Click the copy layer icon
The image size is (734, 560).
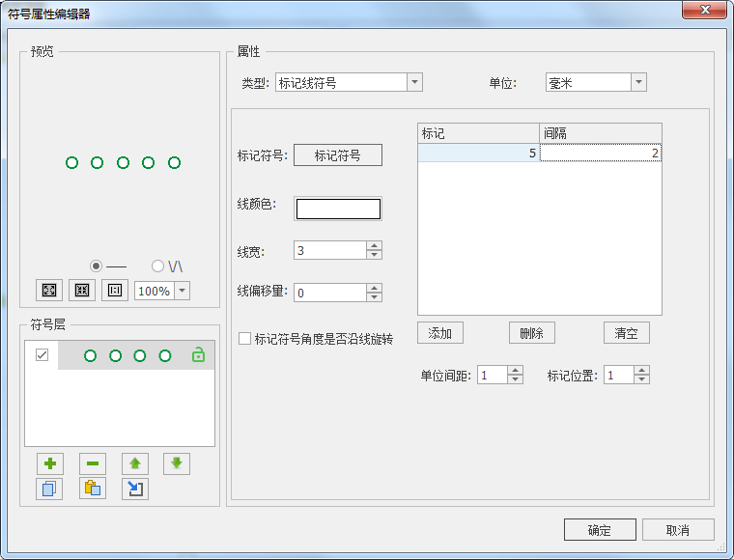coord(49,489)
